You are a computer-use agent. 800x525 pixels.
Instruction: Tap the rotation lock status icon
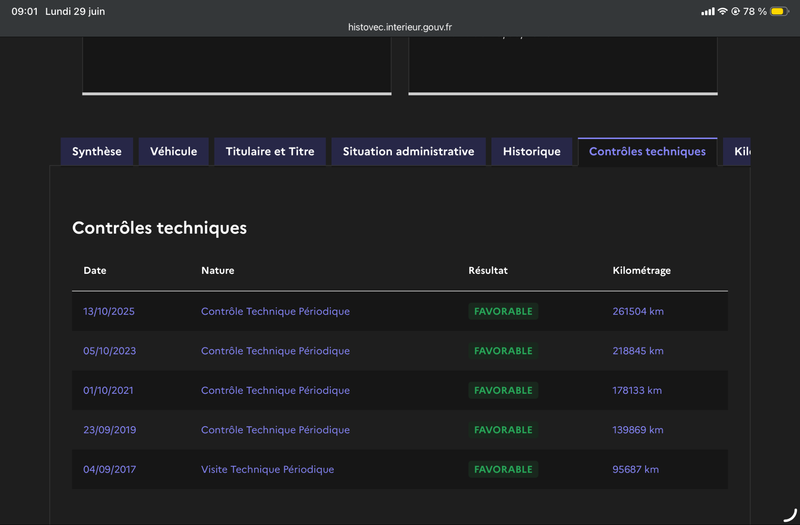tap(735, 11)
